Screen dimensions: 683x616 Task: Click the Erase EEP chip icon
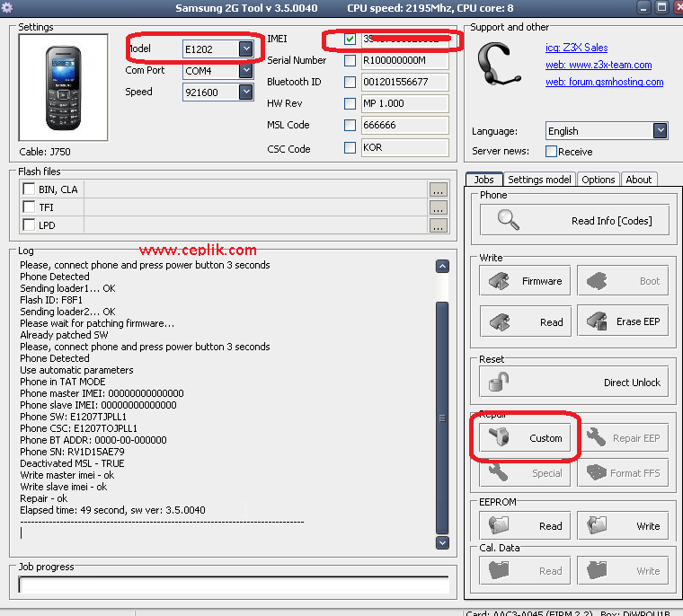point(597,321)
